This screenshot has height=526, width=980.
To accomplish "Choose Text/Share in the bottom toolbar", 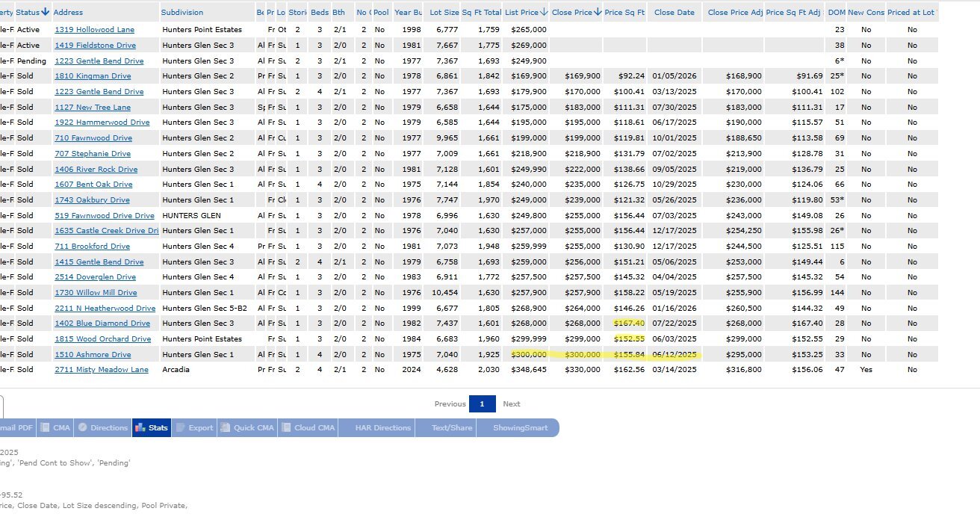I will tap(452, 428).
